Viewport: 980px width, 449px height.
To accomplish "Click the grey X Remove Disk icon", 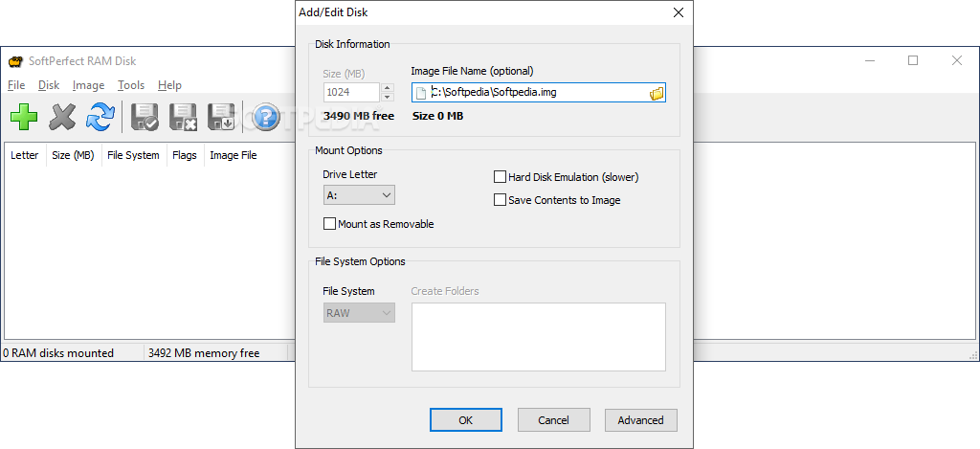I will point(62,117).
